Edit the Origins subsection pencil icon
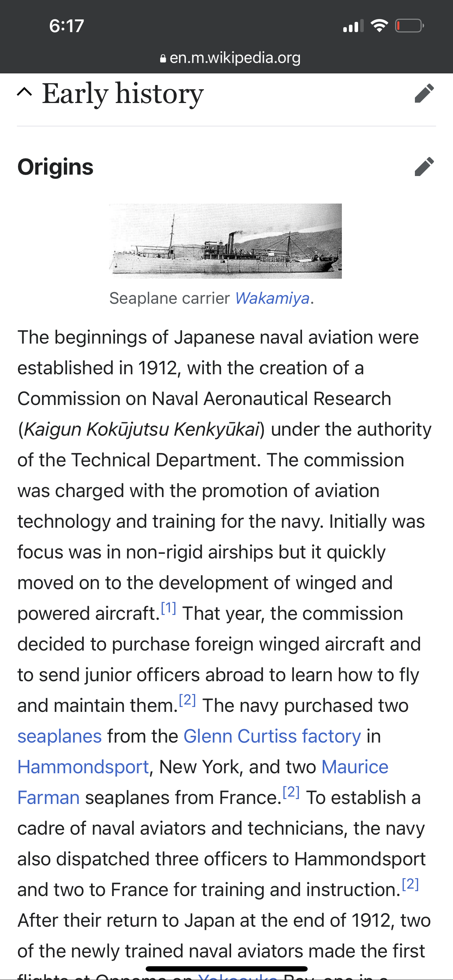The height and width of the screenshot is (980, 453). click(424, 167)
